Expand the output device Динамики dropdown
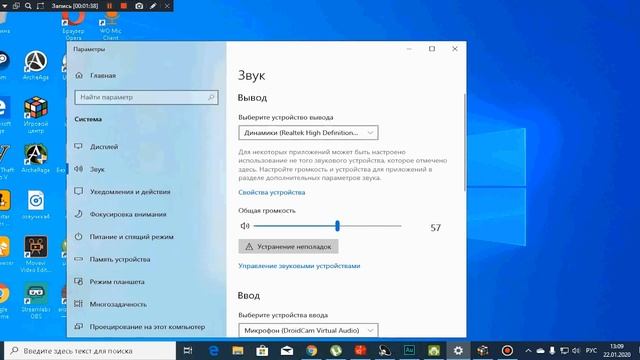640x360 pixels. pos(308,133)
